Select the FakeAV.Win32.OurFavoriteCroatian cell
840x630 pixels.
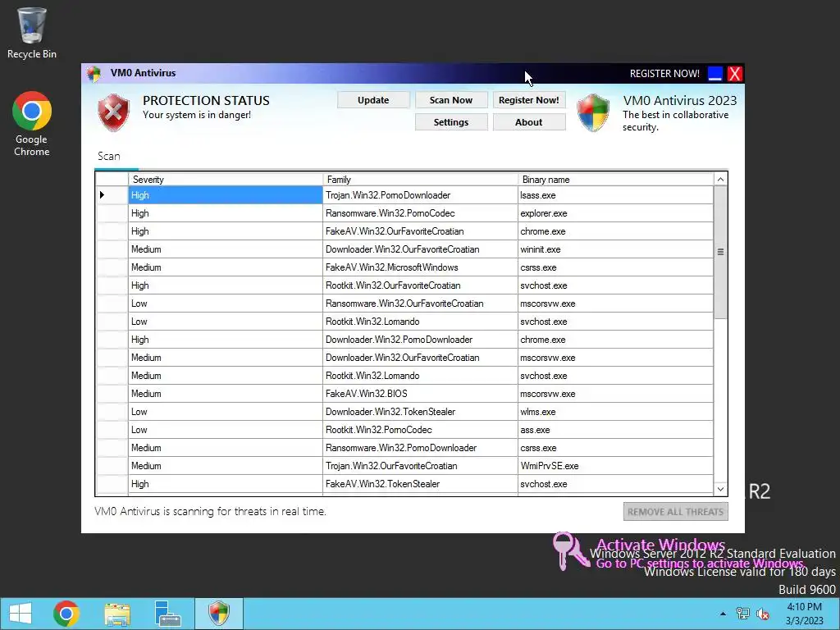point(421,231)
